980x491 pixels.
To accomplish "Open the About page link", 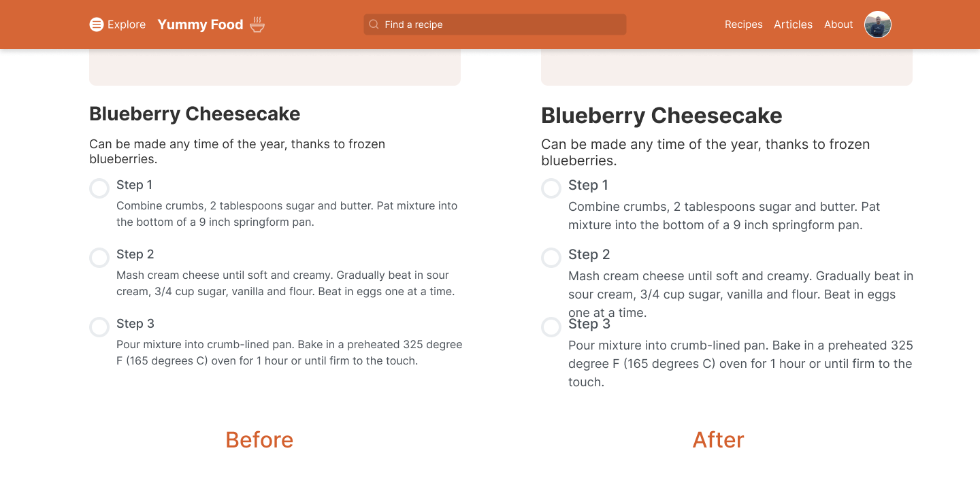I will point(838,24).
